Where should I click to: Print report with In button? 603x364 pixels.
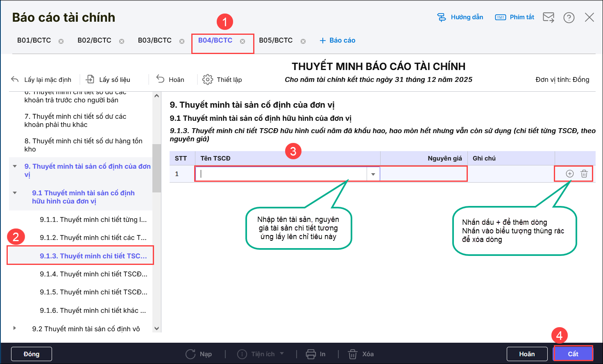coord(316,354)
